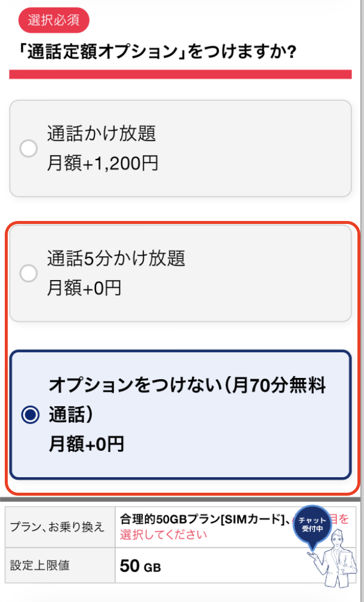The width and height of the screenshot is (364, 602).
Task: Select the 通話5分かけ放題 radio button
Action: click(29, 274)
